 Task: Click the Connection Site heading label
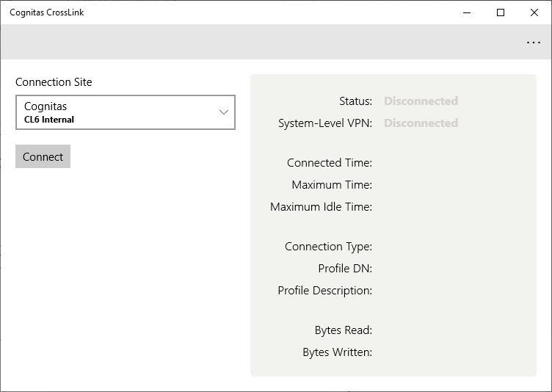(54, 82)
